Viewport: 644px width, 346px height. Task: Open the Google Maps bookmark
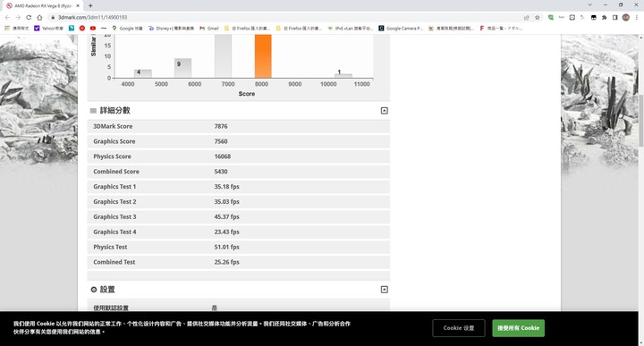coord(127,29)
